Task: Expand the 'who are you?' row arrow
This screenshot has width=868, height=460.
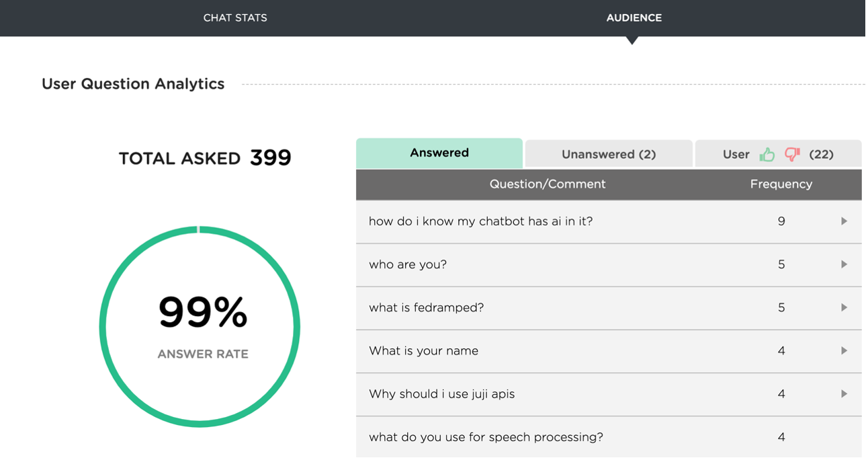Action: 844,264
